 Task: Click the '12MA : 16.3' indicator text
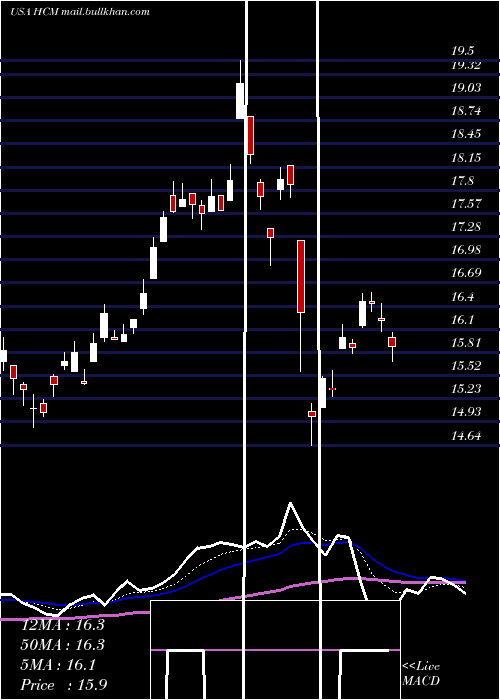[x=62, y=625]
